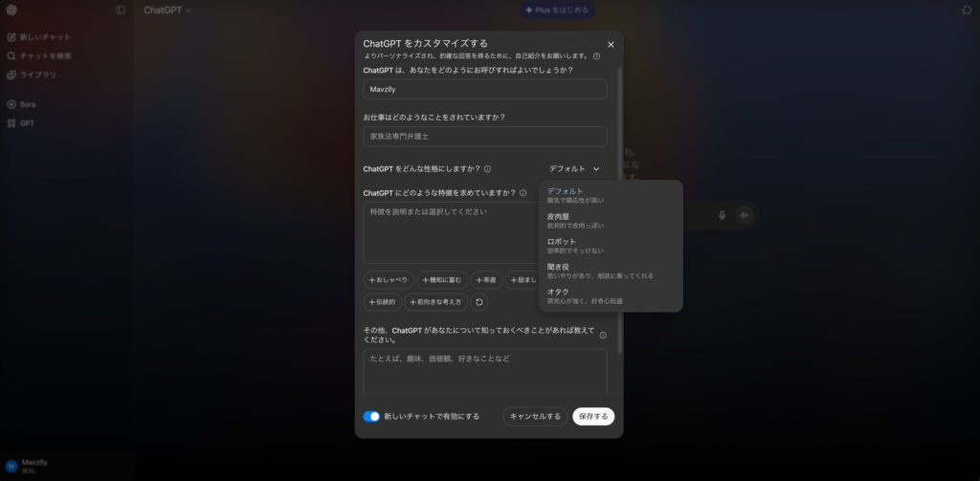The width and height of the screenshot is (980, 481).
Task: Add the おしゃべり trait chip
Action: (389, 280)
